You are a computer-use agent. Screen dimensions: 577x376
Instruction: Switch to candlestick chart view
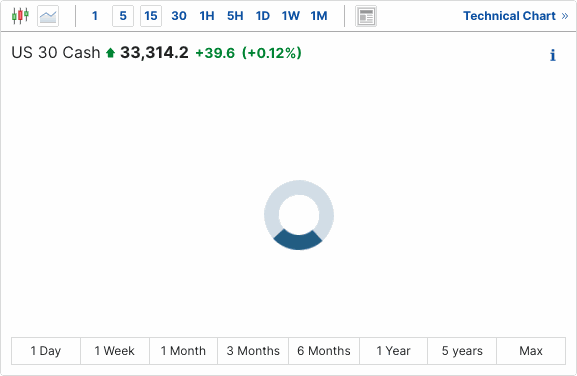(20, 16)
